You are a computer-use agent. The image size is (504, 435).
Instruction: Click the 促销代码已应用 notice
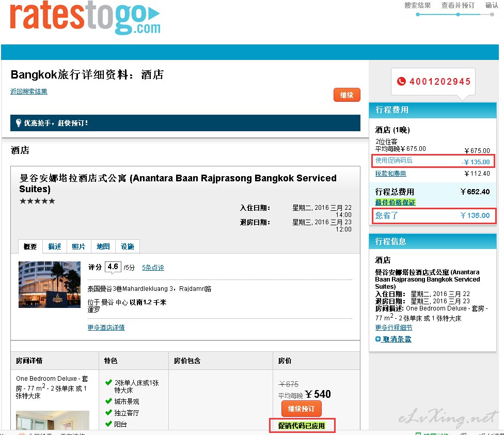pos(302,426)
